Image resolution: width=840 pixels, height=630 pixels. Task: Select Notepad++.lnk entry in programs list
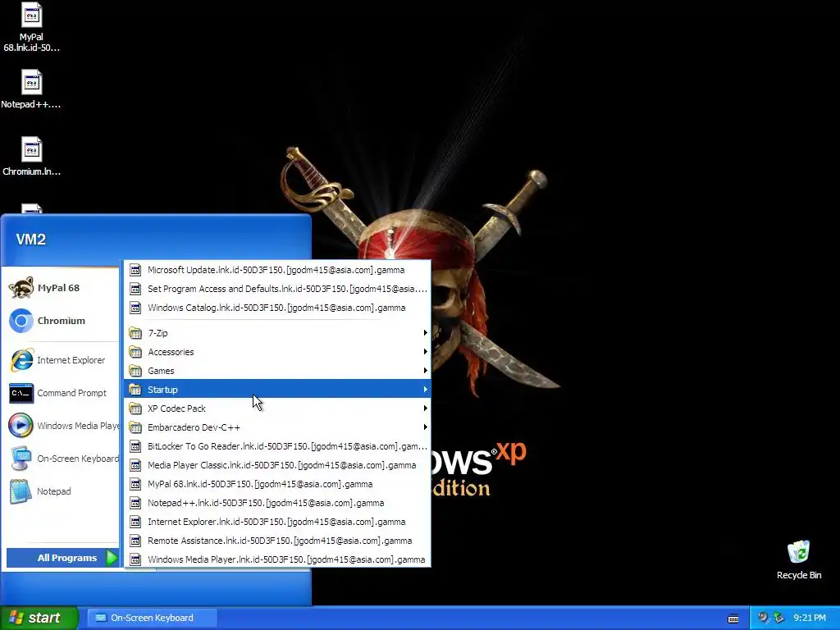tap(277, 503)
